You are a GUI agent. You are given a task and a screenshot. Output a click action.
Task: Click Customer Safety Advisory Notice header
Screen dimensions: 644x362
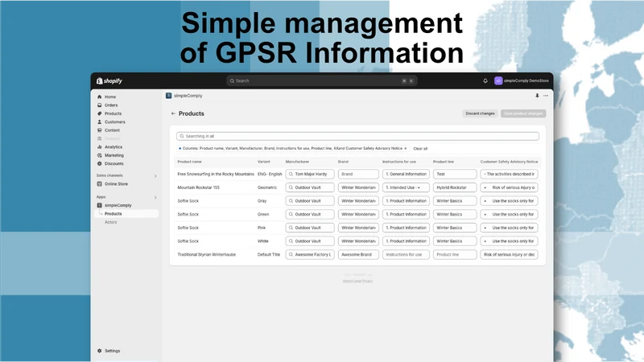coord(509,162)
